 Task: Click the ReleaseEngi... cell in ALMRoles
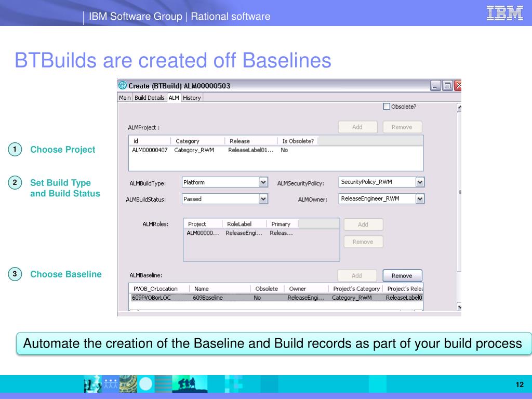(x=244, y=233)
